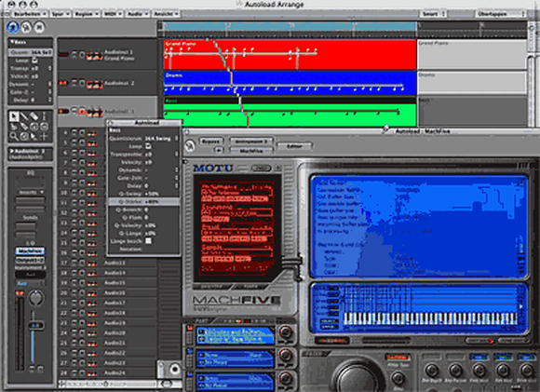
Task: Toggle Bypass in the MachFive plugin window
Action: point(210,142)
